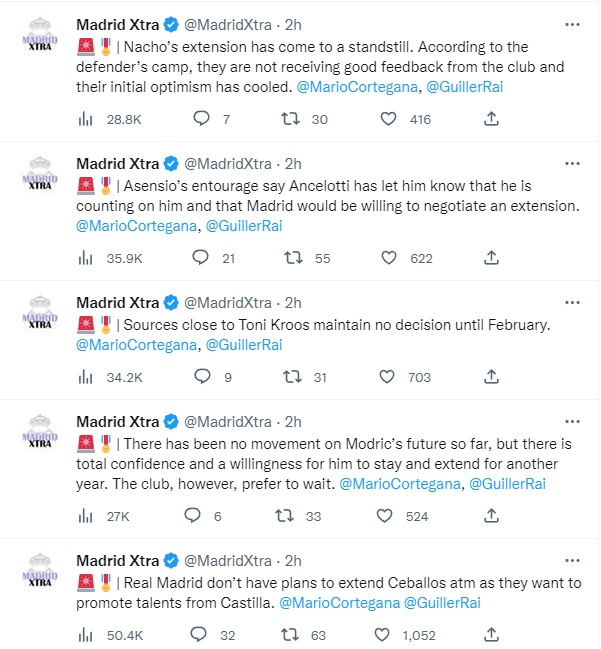View analytics of the Ceballos tweet

86,634
